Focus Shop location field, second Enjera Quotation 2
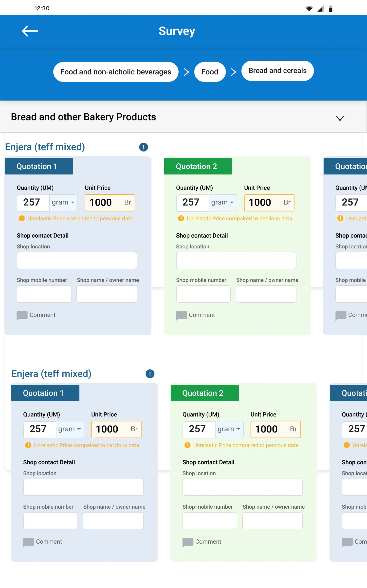Viewport: 367px width, 588px height. 243,487
